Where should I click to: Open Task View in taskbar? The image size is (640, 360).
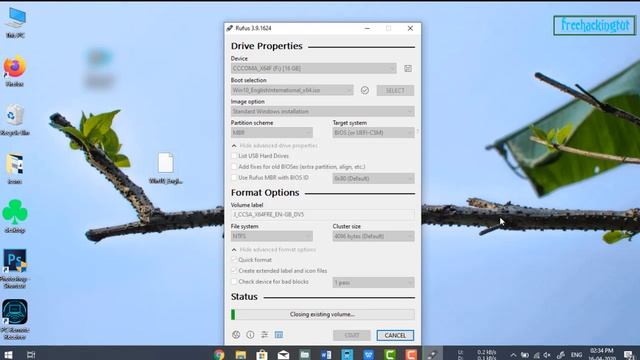click(x=31, y=354)
